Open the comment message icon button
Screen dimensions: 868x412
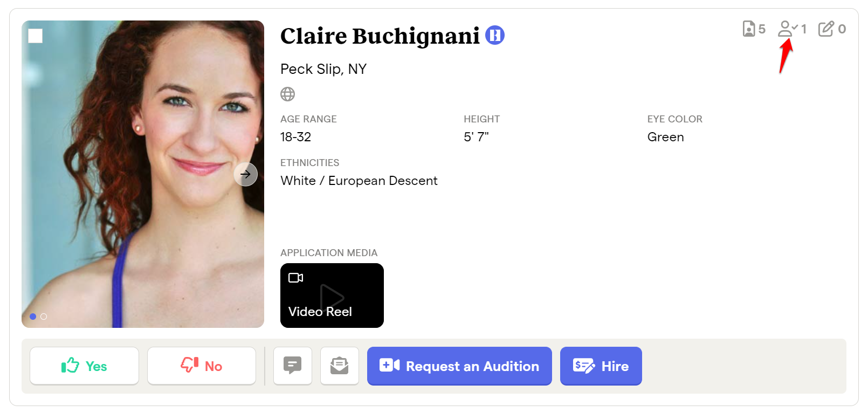pos(293,366)
